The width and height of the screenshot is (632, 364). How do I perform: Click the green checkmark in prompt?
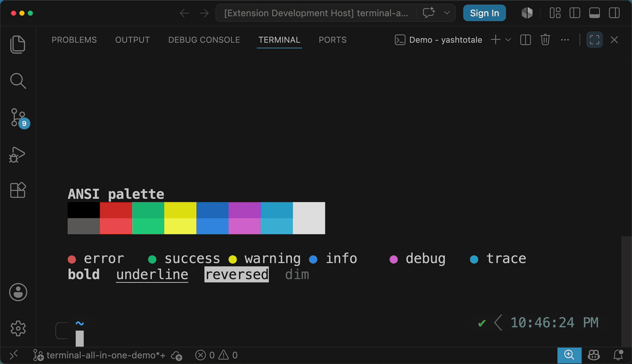(x=481, y=323)
